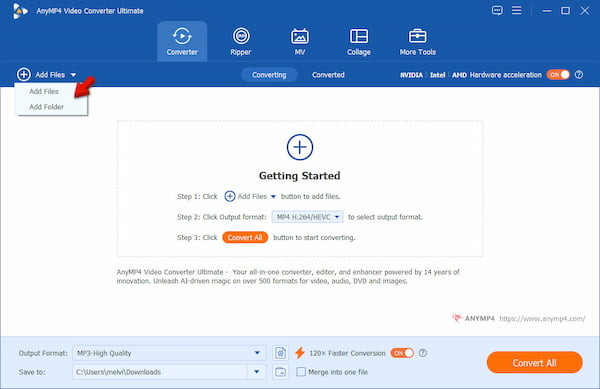
Task: Click the Convert All button in Step 3
Action: point(245,238)
